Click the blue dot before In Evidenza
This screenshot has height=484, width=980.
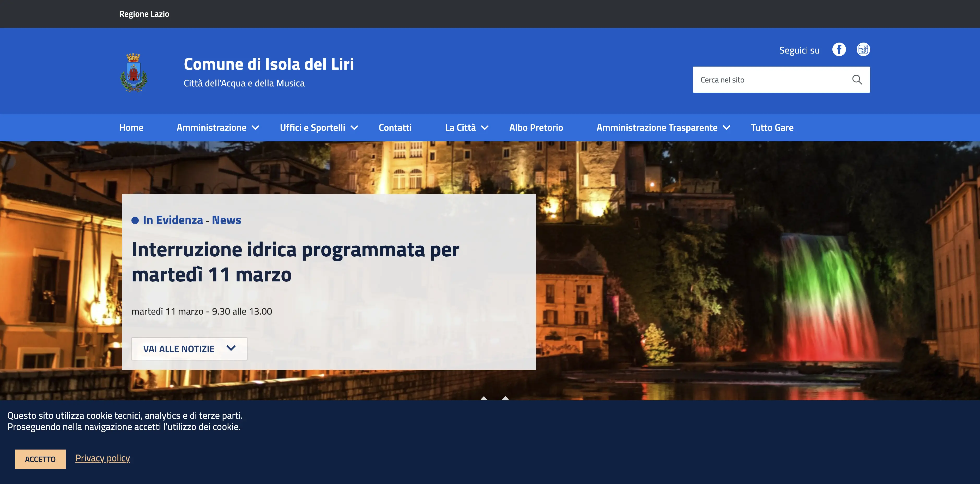tap(135, 221)
